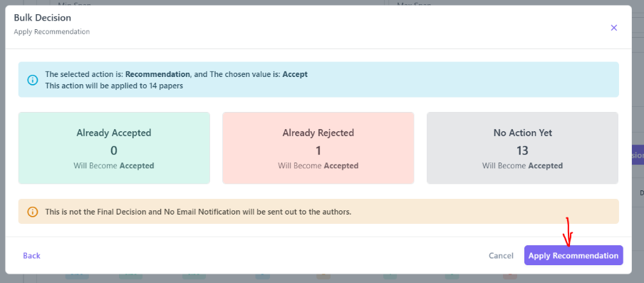The image size is (644, 283).
Task: Click the 'not the Final Decision' notice text
Action: pos(198,212)
